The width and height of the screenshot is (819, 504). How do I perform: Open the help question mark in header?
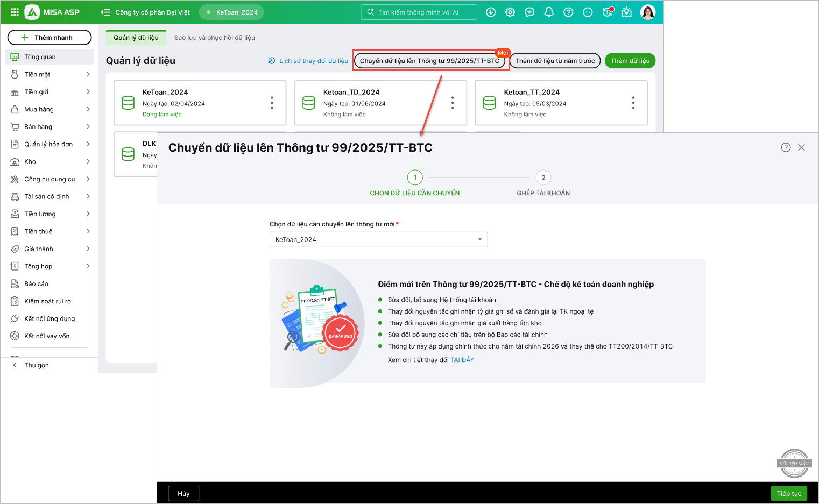568,12
